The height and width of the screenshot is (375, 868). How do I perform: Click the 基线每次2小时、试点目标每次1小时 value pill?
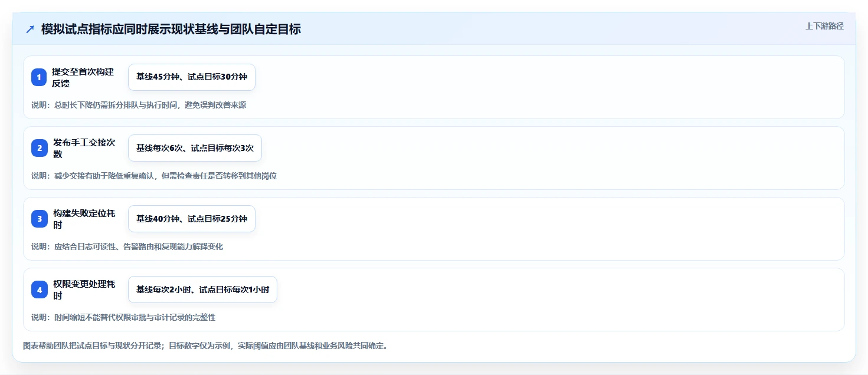(x=202, y=290)
